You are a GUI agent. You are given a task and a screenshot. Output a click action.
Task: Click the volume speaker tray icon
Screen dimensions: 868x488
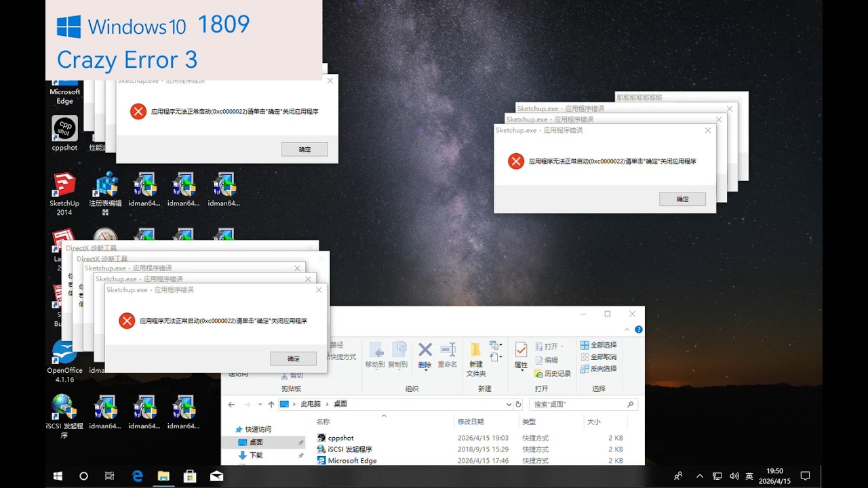pos(734,476)
